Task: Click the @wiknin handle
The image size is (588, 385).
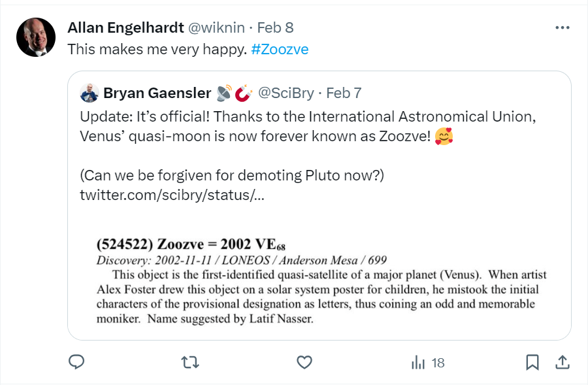Action: 217,27
